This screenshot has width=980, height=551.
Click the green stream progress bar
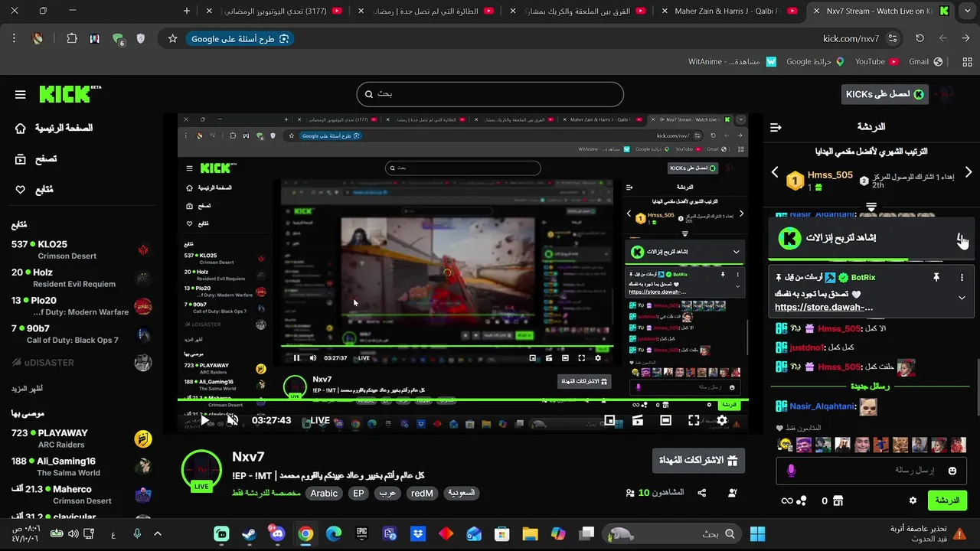(x=463, y=399)
